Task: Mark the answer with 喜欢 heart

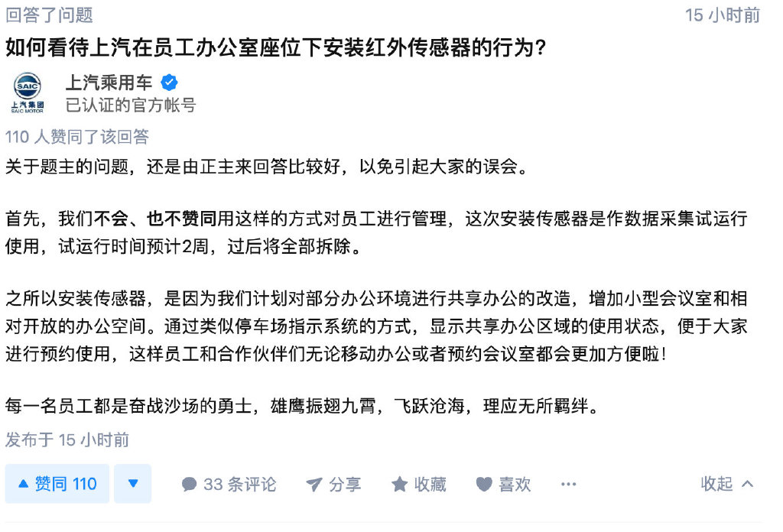Action: (x=503, y=484)
